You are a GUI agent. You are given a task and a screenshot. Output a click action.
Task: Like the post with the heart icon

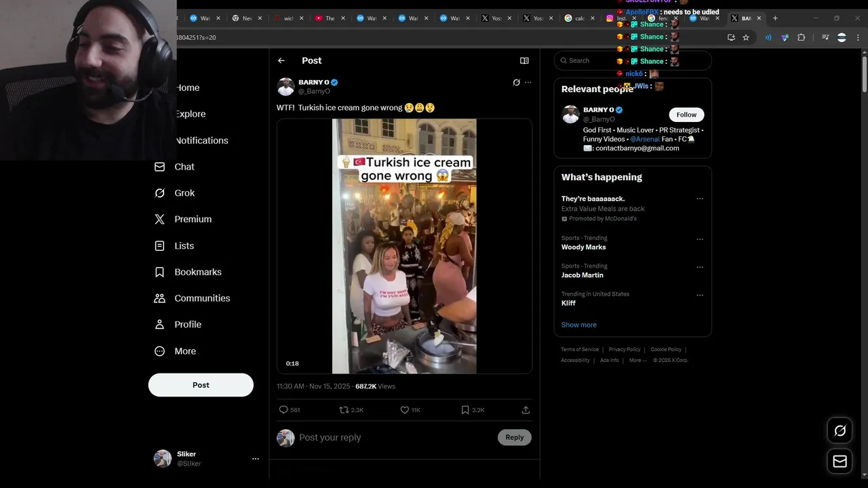[x=404, y=410]
